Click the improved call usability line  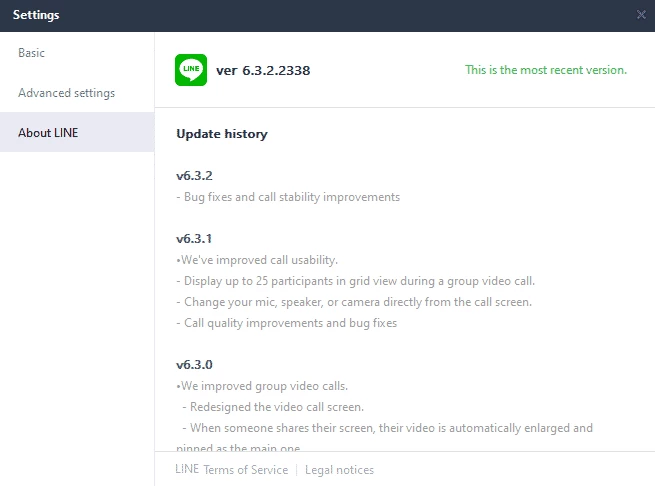pos(256,260)
